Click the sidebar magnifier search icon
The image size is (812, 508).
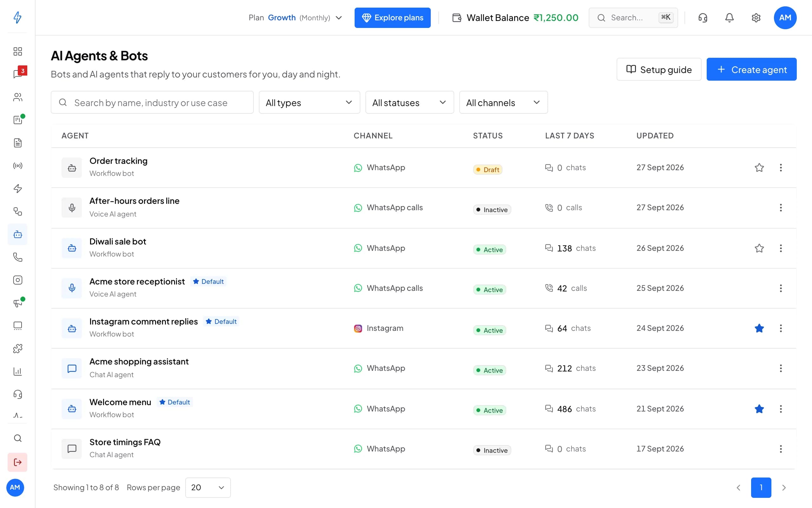17,438
